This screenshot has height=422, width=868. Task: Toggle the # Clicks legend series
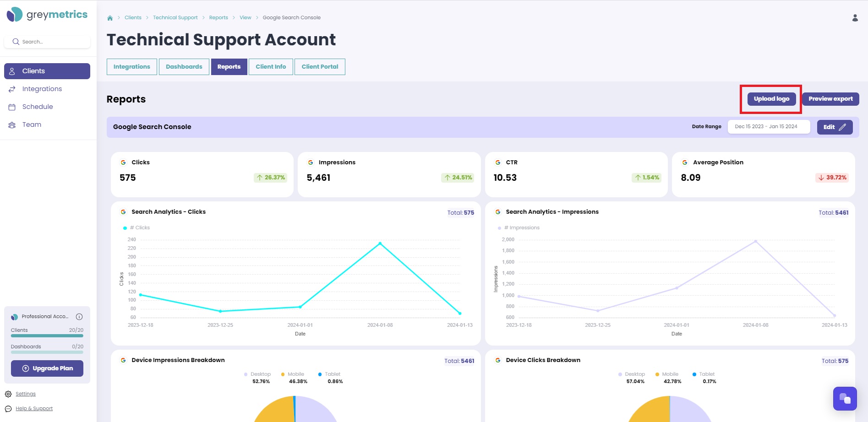[x=136, y=228]
